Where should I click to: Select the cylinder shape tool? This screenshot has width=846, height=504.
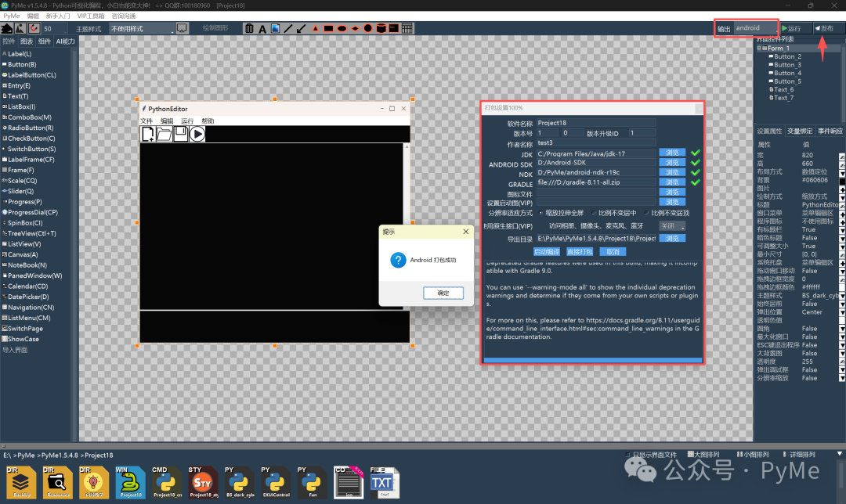(381, 28)
